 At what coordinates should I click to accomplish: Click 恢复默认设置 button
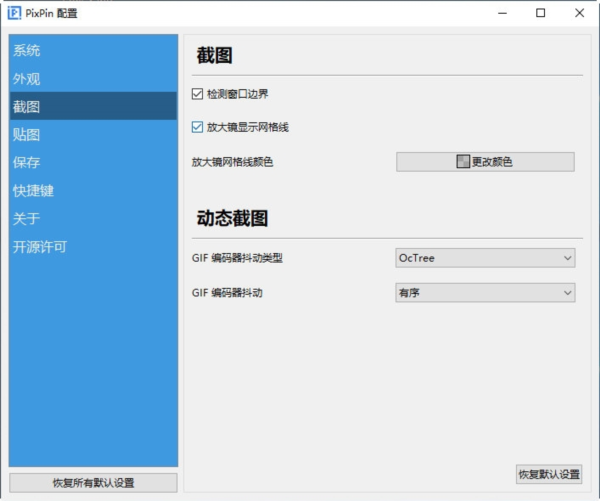(549, 474)
